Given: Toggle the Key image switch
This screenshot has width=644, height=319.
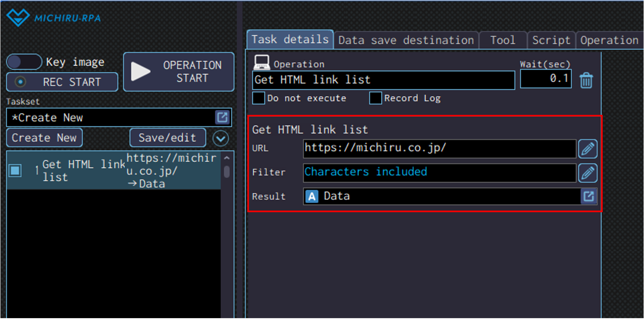Looking at the screenshot, I should [x=24, y=62].
